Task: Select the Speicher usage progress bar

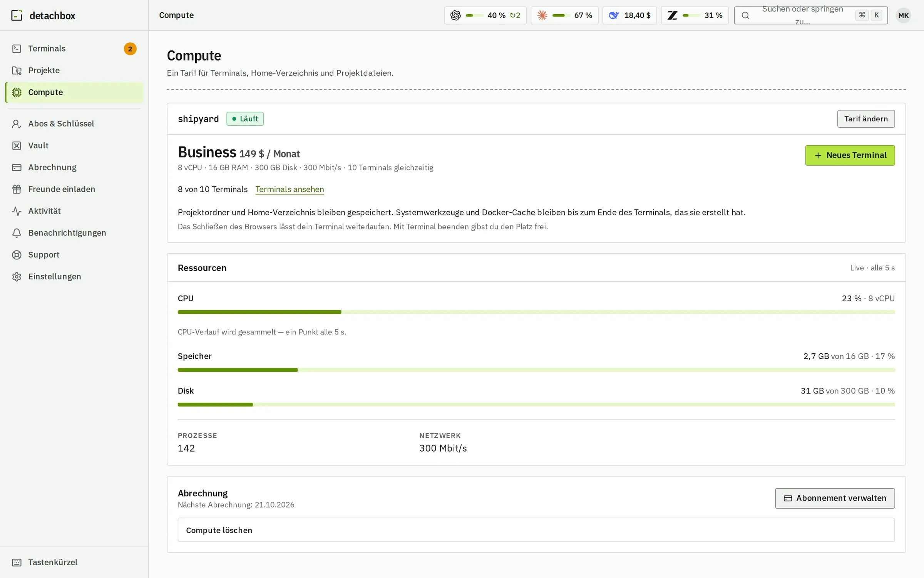Action: pos(536,370)
